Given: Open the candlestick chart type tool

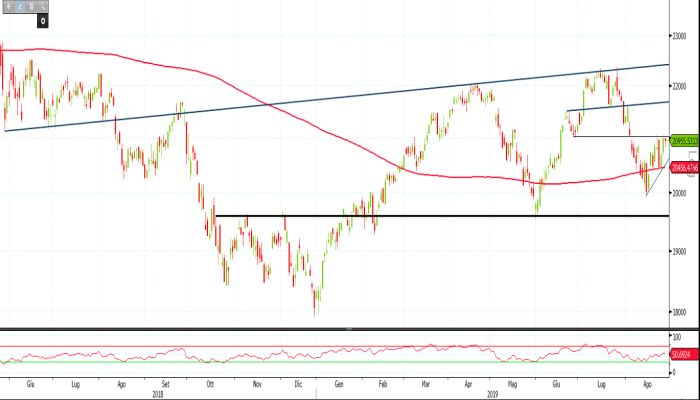Looking at the screenshot, I should pos(31,6).
